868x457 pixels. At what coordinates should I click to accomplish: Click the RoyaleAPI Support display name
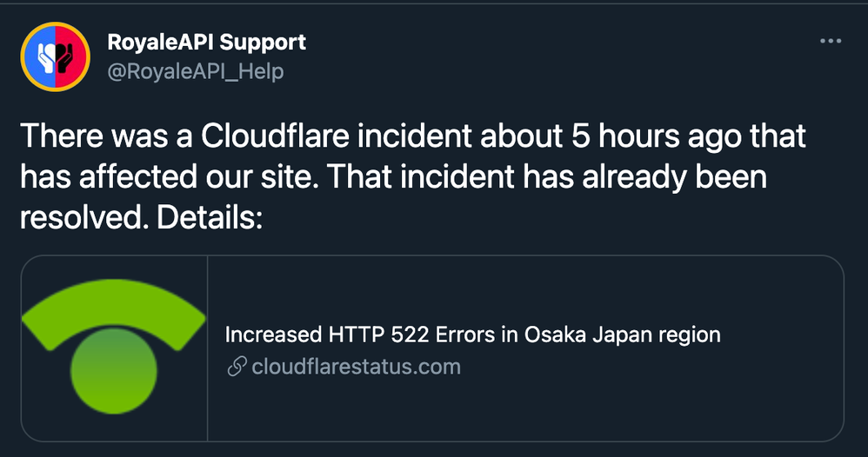pyautogui.click(x=206, y=42)
